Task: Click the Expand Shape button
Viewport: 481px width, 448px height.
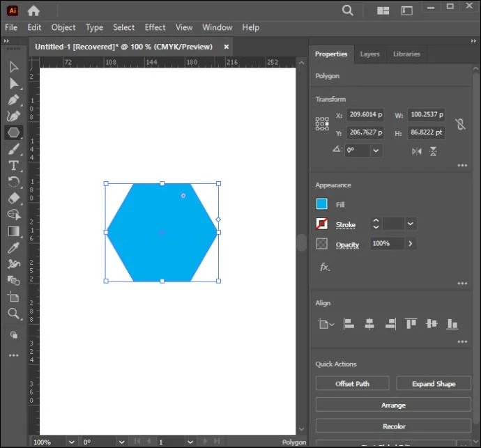Action: 434,384
